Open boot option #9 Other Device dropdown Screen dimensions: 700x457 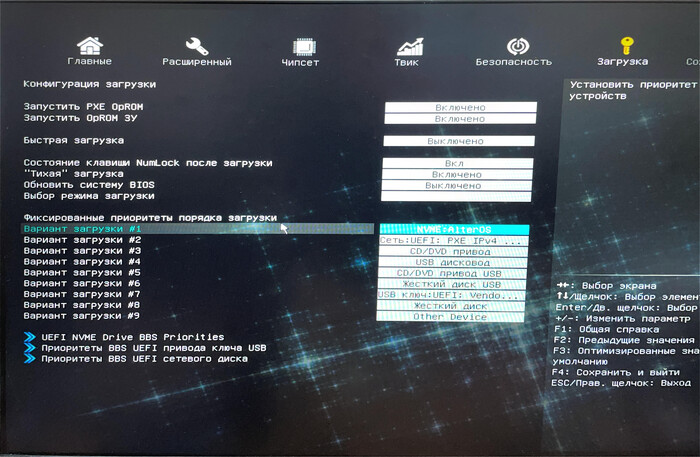pos(451,317)
